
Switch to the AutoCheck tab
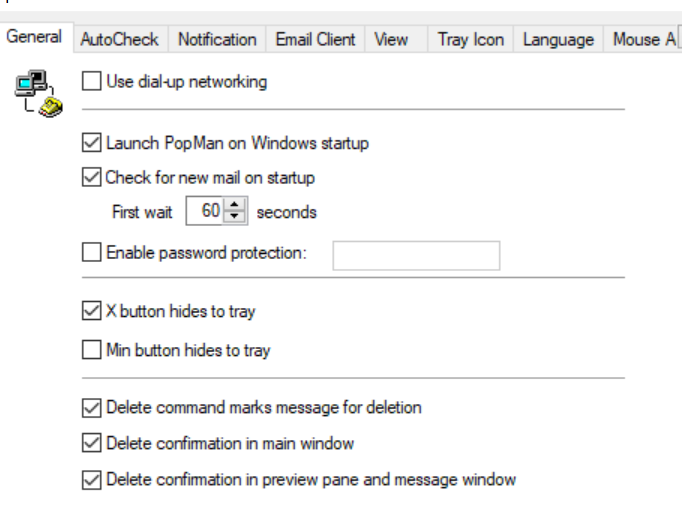coord(120,40)
